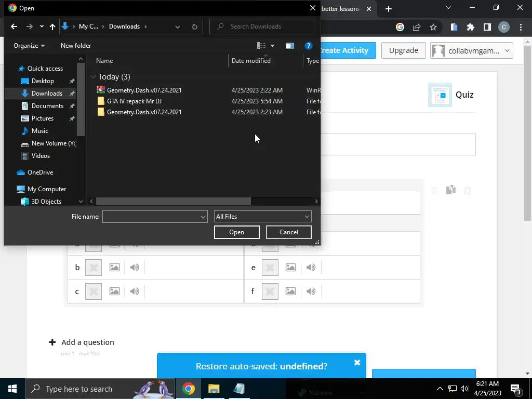Mark answer c correct toggle
The height and width of the screenshot is (399, 532).
pos(94,291)
